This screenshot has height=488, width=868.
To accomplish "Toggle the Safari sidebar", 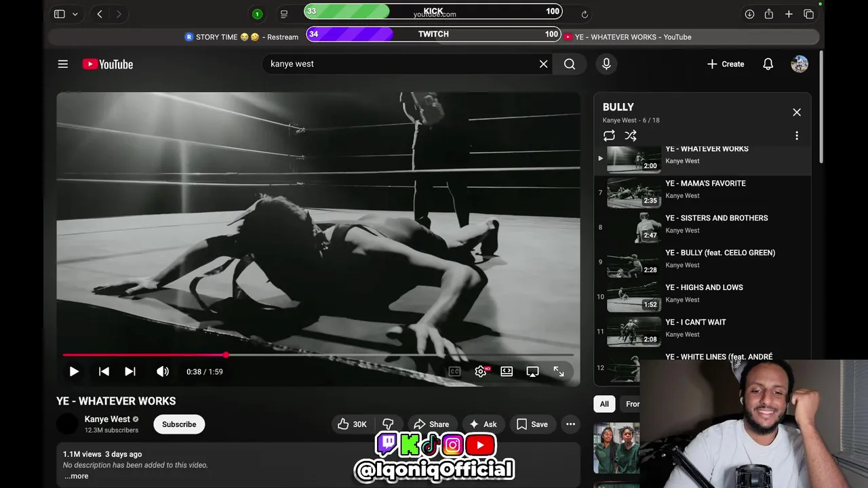I will (59, 14).
